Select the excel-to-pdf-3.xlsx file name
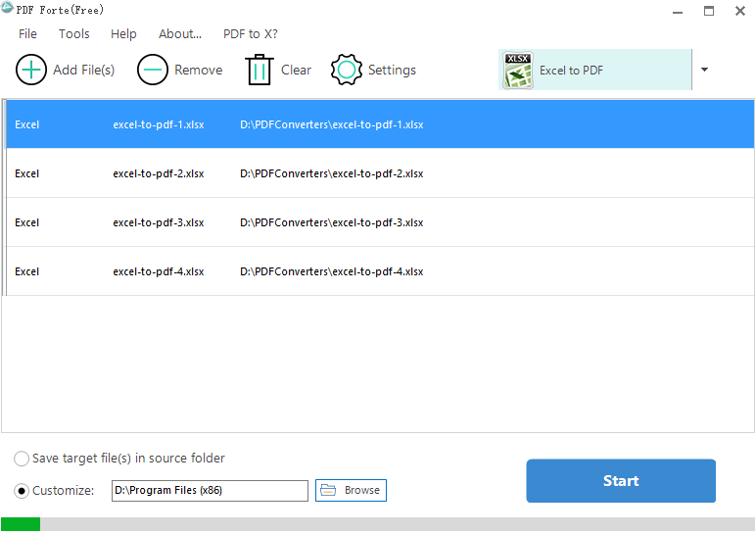The width and height of the screenshot is (756, 534). pyautogui.click(x=159, y=222)
